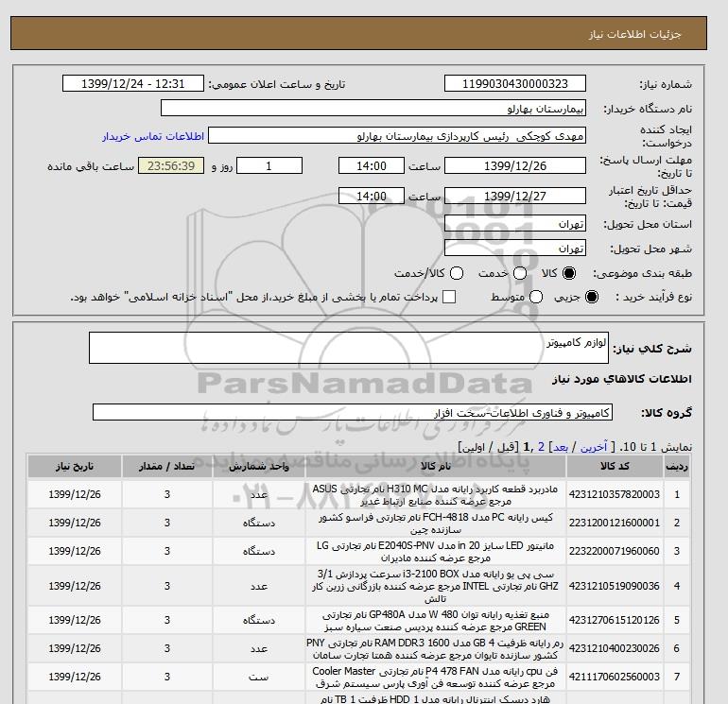
Task: Click the page title جزئیات اطلاعات نیاز
Action: 634,34
